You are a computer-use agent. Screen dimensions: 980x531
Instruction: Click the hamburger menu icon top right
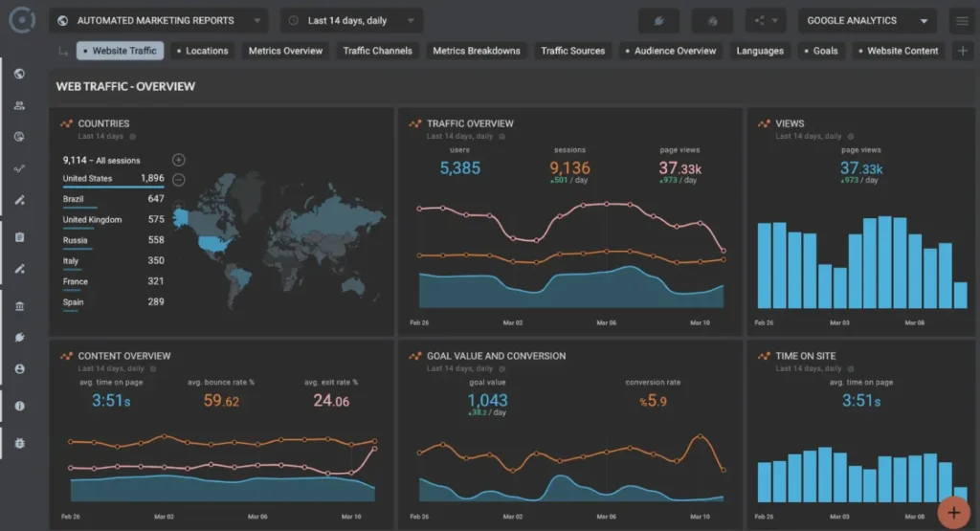(961, 21)
